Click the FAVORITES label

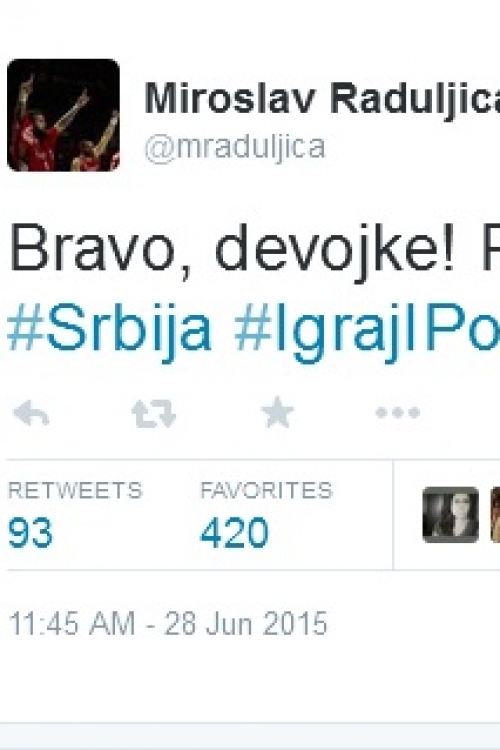coord(266,490)
